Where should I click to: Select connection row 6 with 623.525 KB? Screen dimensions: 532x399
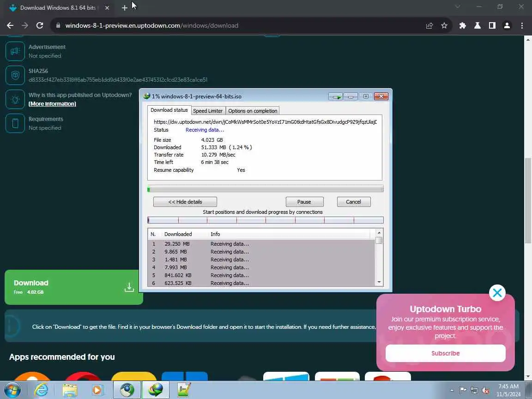[x=261, y=283]
